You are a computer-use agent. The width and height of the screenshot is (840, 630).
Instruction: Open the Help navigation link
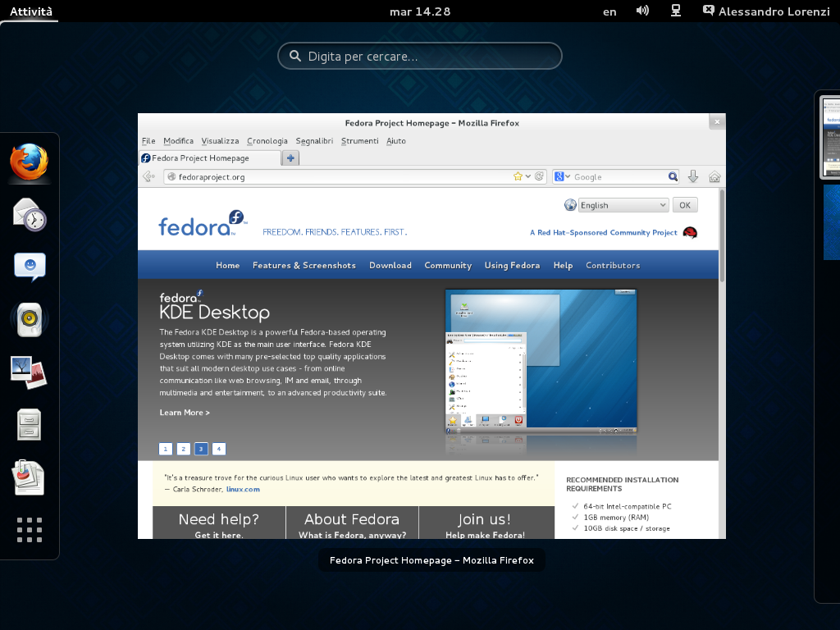(563, 265)
